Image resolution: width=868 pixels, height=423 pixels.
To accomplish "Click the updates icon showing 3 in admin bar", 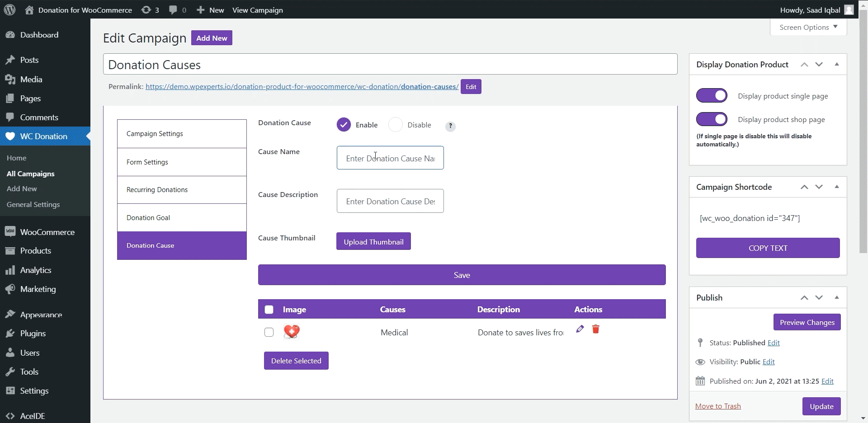I will click(x=150, y=9).
